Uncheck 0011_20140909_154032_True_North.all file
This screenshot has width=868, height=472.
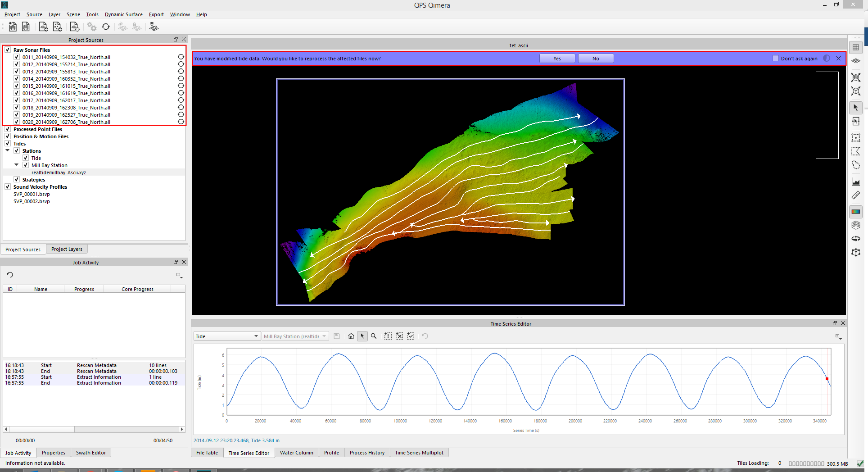point(17,57)
